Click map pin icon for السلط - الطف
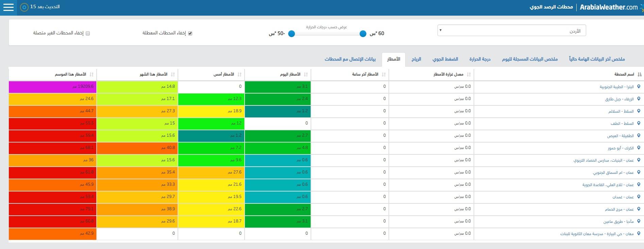This screenshot has width=644, height=249. click(639, 123)
